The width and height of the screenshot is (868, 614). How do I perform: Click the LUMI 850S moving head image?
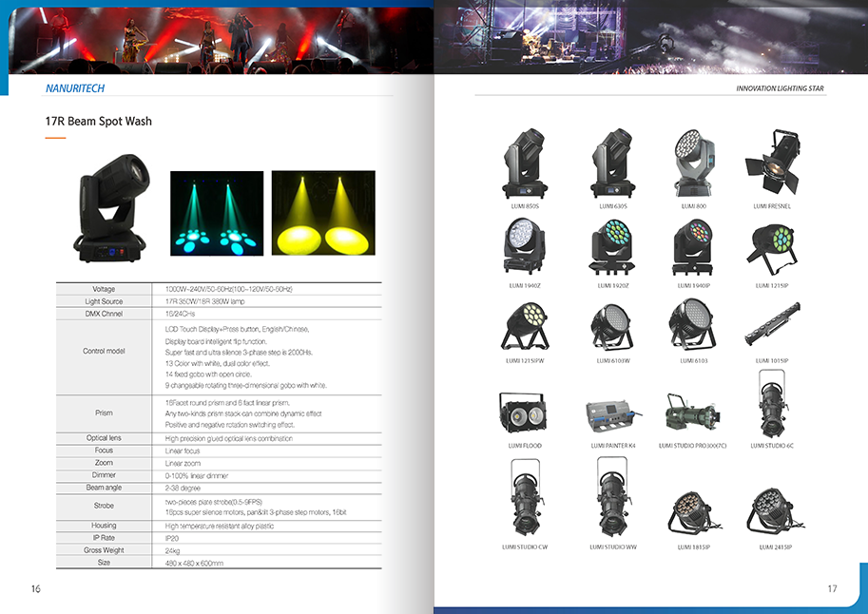point(524,163)
